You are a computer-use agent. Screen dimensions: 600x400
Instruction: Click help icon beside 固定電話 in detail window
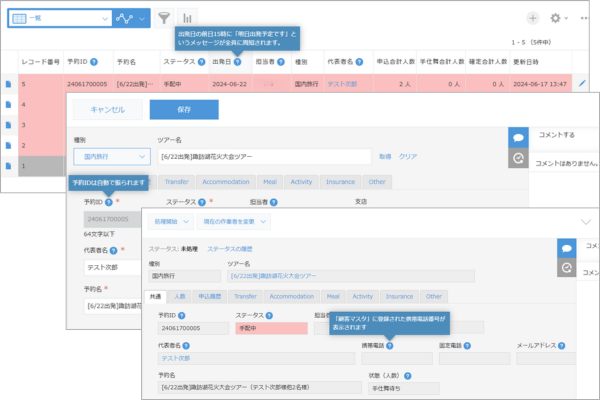pyautogui.click(x=467, y=346)
